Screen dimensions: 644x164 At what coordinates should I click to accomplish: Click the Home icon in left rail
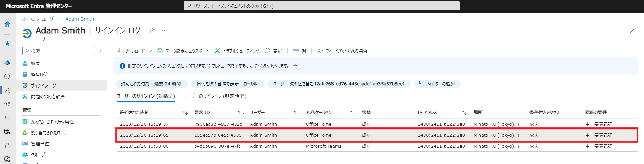click(x=7, y=24)
